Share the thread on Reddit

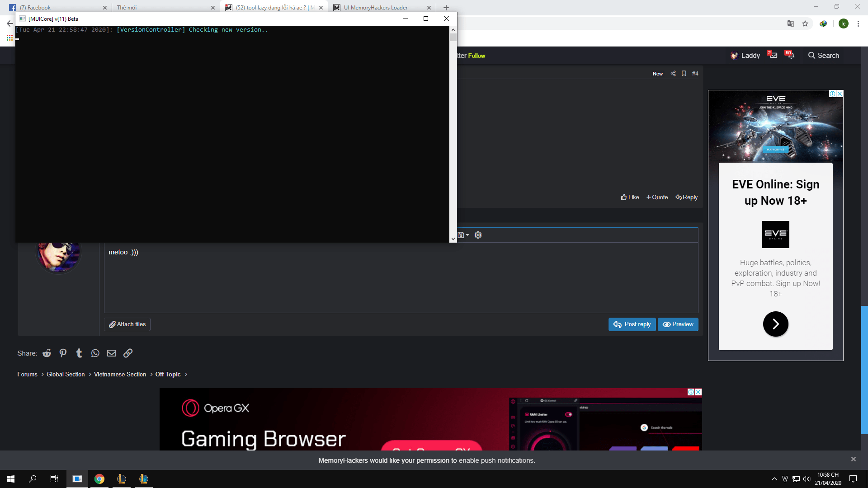click(47, 353)
